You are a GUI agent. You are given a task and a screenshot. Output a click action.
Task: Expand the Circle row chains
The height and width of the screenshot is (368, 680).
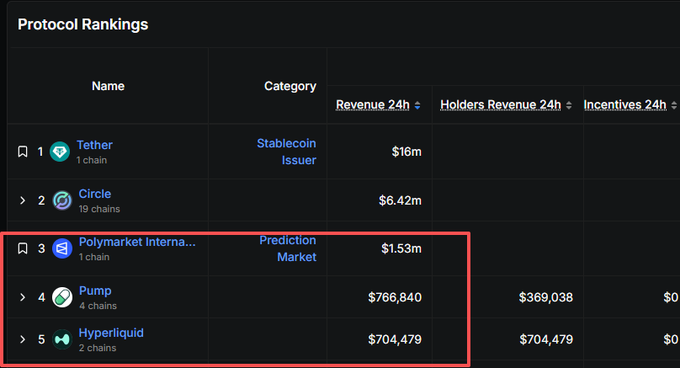coord(23,200)
